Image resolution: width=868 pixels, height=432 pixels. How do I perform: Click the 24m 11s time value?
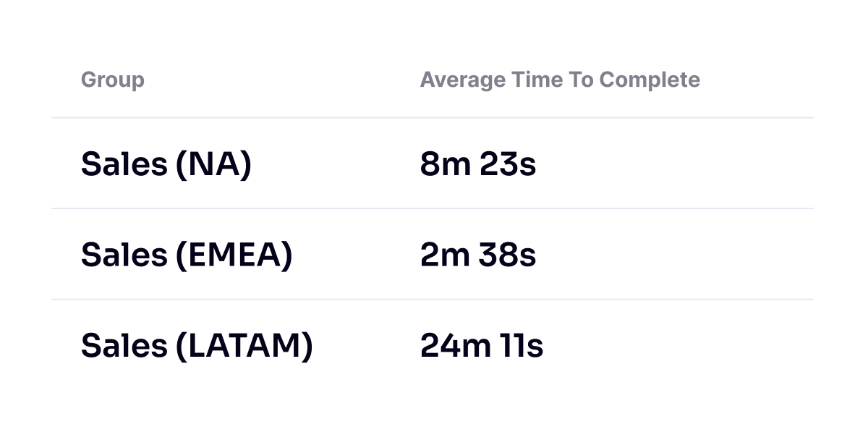coord(482,346)
